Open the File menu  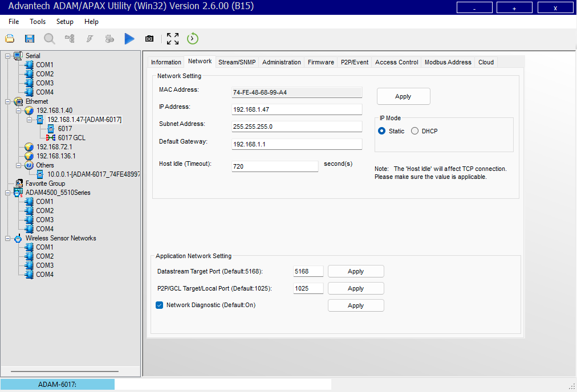coord(14,22)
